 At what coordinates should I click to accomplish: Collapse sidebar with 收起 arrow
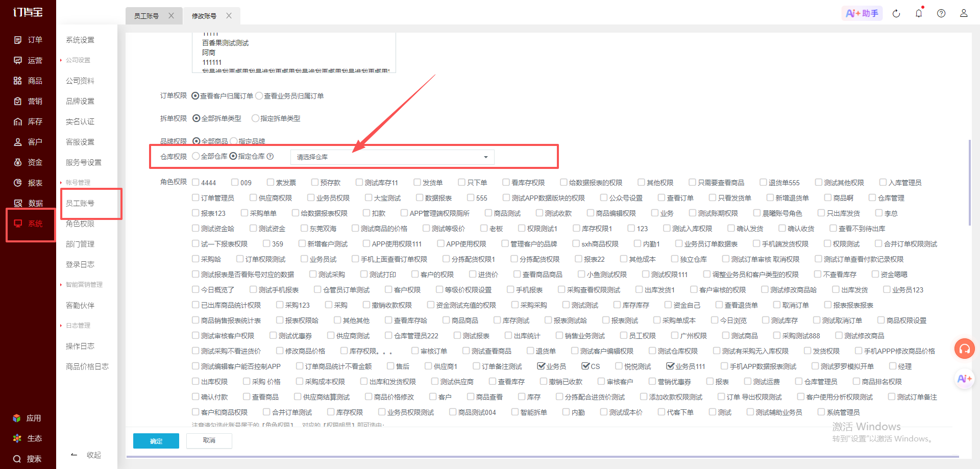74,455
